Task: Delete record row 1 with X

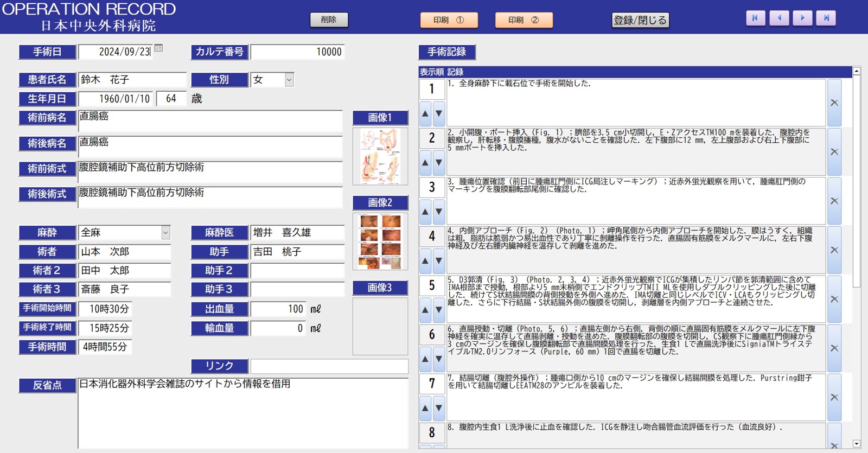Action: pos(834,103)
